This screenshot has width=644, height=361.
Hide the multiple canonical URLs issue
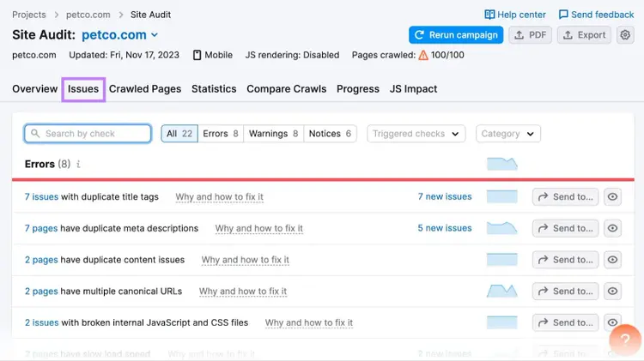(612, 292)
